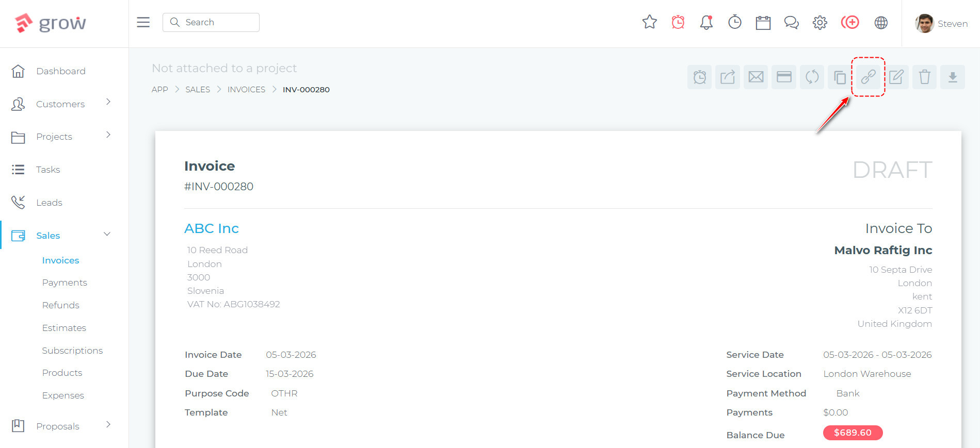Screen dimensions: 980x448
Task: Click Steven's profile avatar
Action: coord(924,23)
